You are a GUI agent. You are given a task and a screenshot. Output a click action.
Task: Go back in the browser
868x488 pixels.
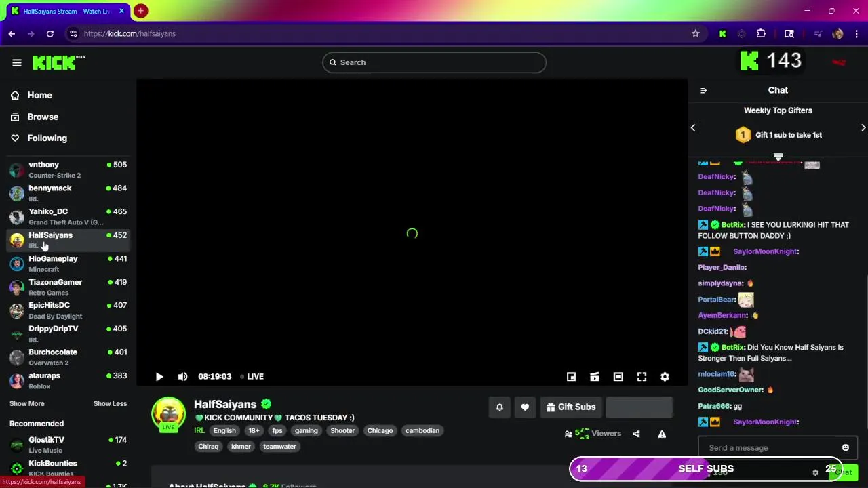click(x=12, y=33)
